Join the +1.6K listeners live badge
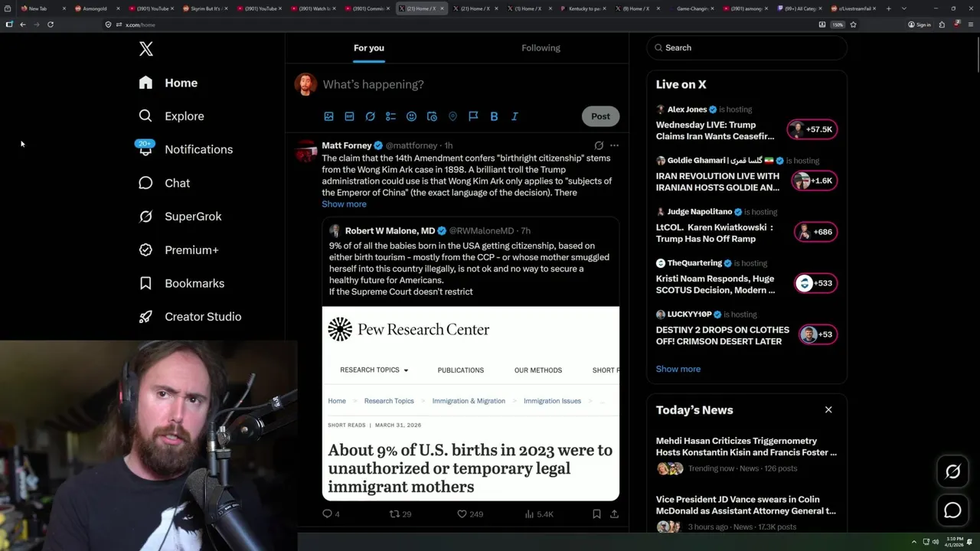The height and width of the screenshot is (551, 980). 815,181
